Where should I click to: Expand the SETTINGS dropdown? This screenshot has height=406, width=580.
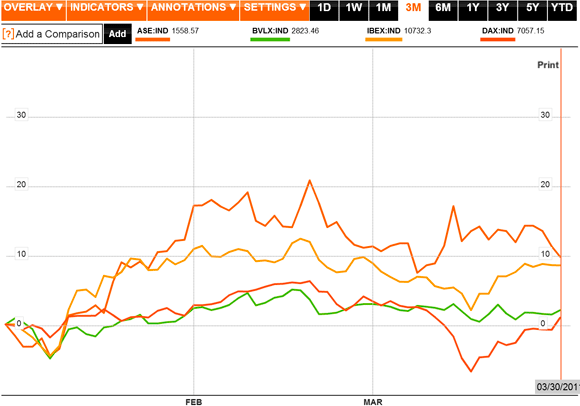point(275,10)
